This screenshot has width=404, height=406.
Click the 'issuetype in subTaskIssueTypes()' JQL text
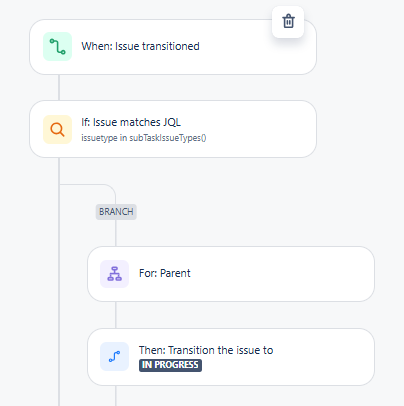(x=144, y=138)
